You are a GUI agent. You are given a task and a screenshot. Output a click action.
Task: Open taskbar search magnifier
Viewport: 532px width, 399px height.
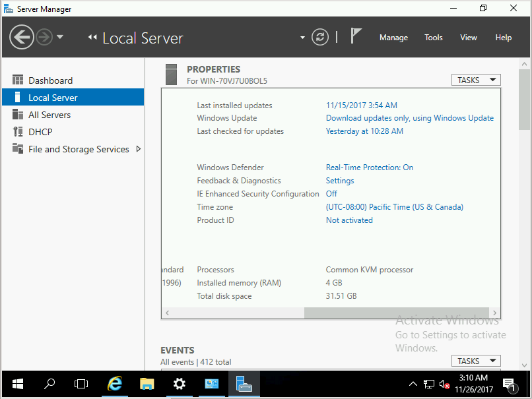50,384
